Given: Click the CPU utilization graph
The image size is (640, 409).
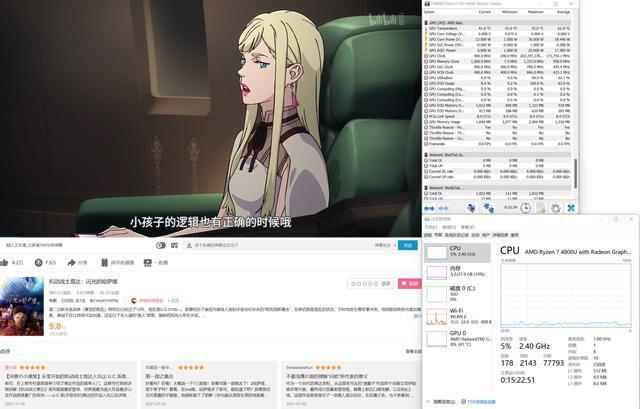Looking at the screenshot, I should 566,295.
